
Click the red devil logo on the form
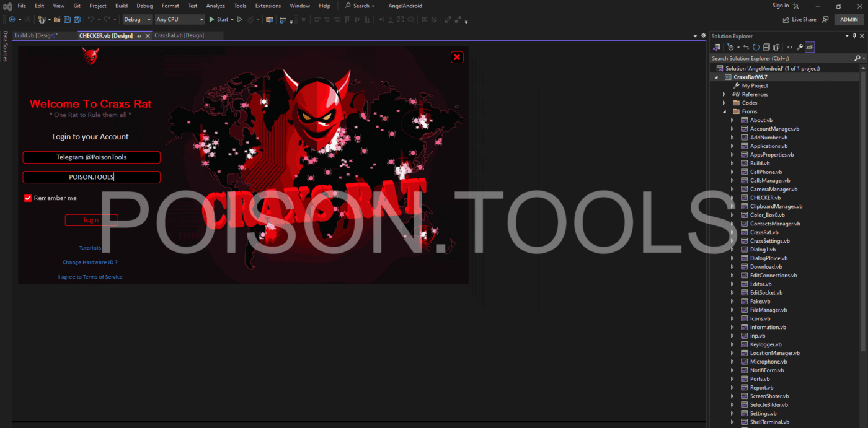click(x=91, y=56)
